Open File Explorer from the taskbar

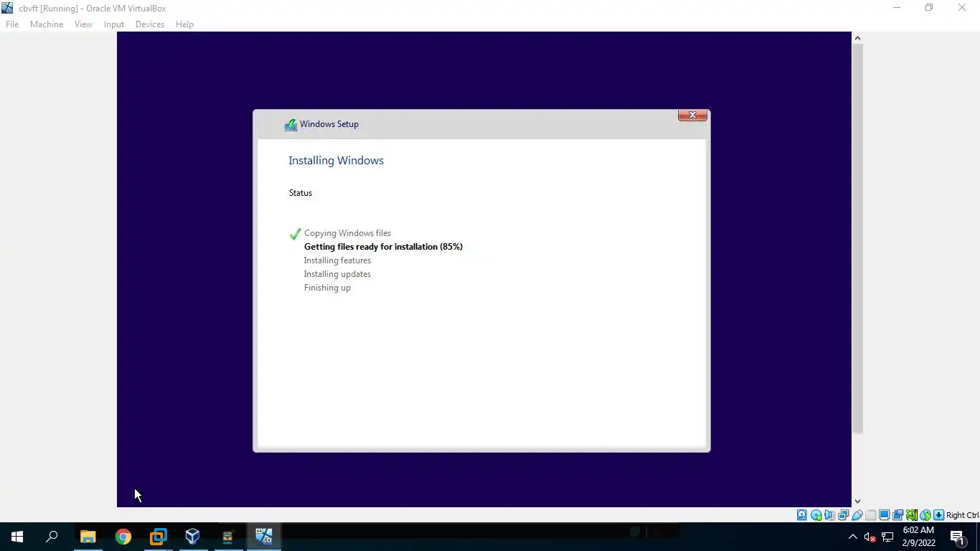88,537
